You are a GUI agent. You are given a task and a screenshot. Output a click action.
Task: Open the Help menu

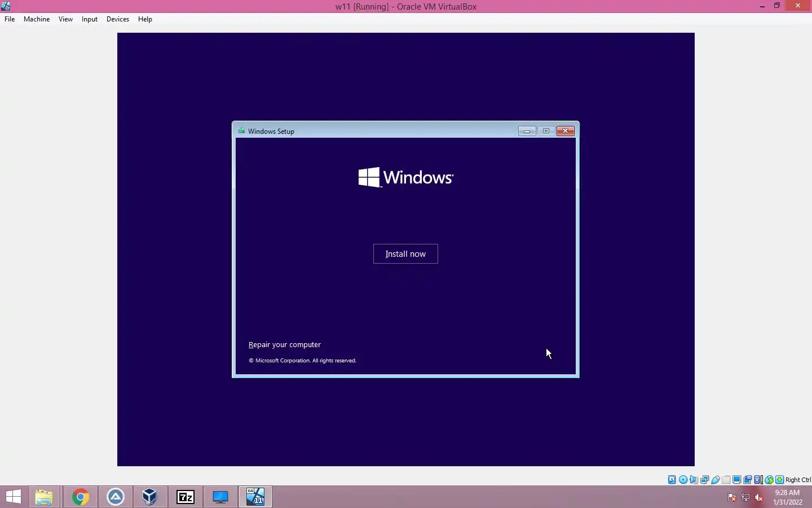point(145,19)
